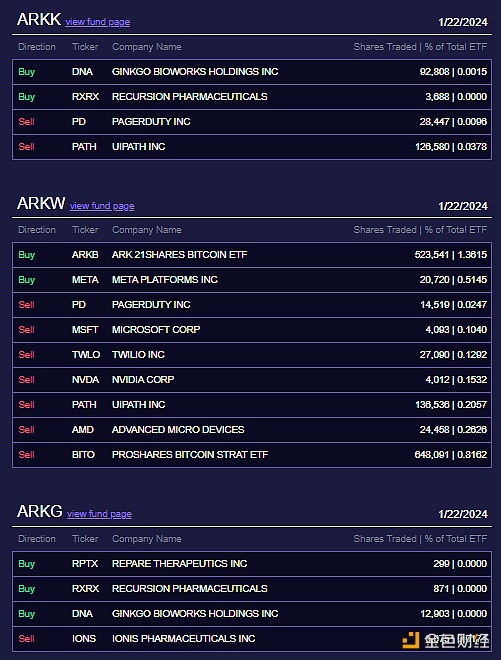The height and width of the screenshot is (660, 501).
Task: Click the value 14,519 | 0.0247
Action: [x=453, y=304]
